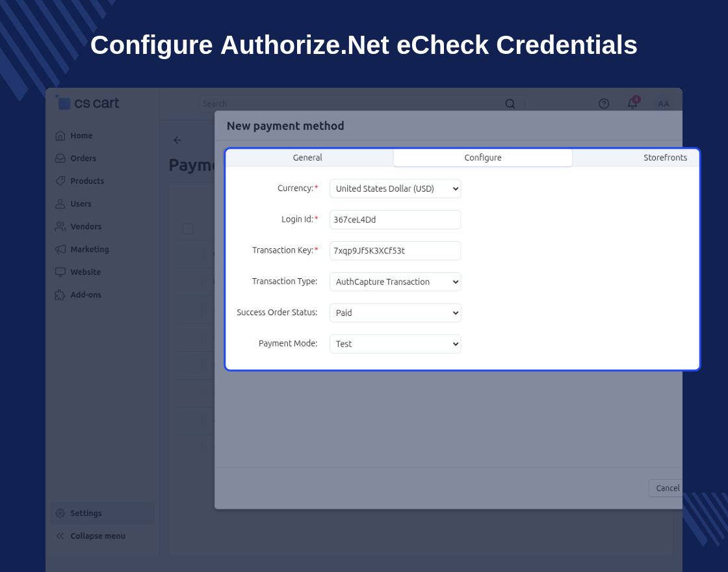
Task: Open the Add-ons section
Action: 85,295
